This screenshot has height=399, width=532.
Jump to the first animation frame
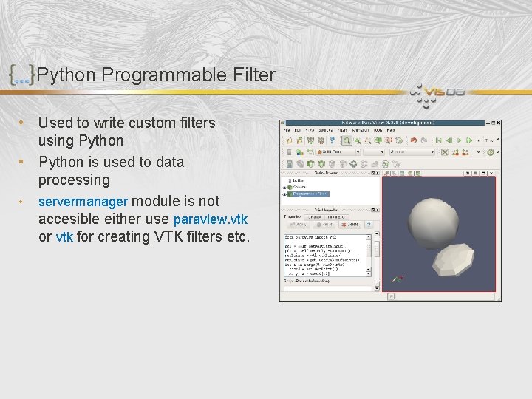[x=439, y=140]
